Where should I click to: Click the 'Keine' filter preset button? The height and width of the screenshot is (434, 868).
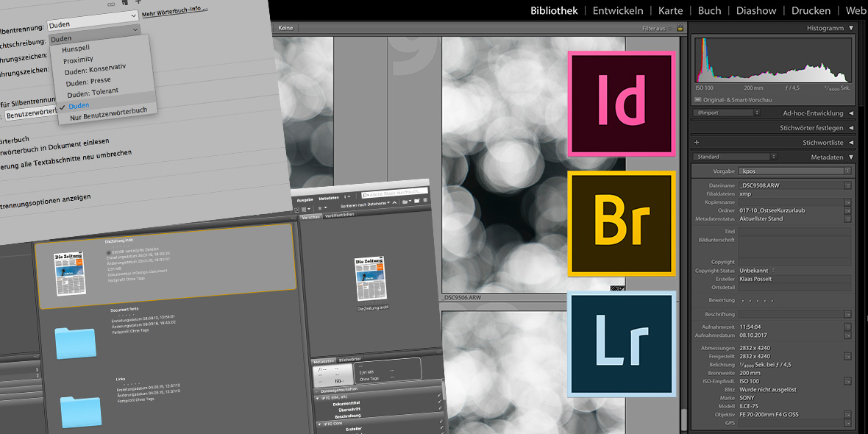click(285, 27)
